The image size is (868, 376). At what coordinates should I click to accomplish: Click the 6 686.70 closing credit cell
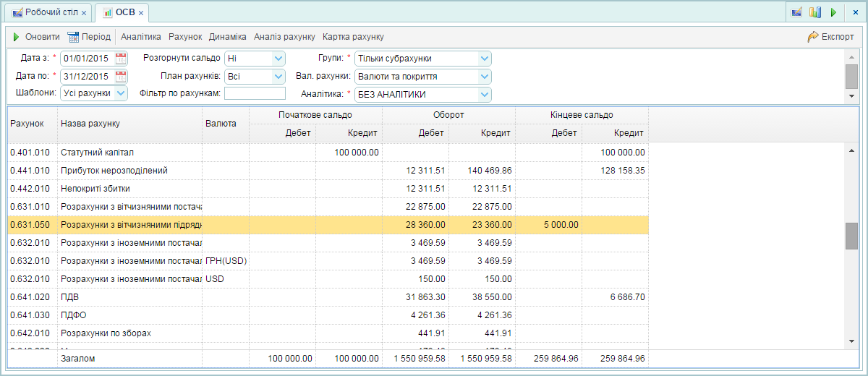tap(616, 297)
